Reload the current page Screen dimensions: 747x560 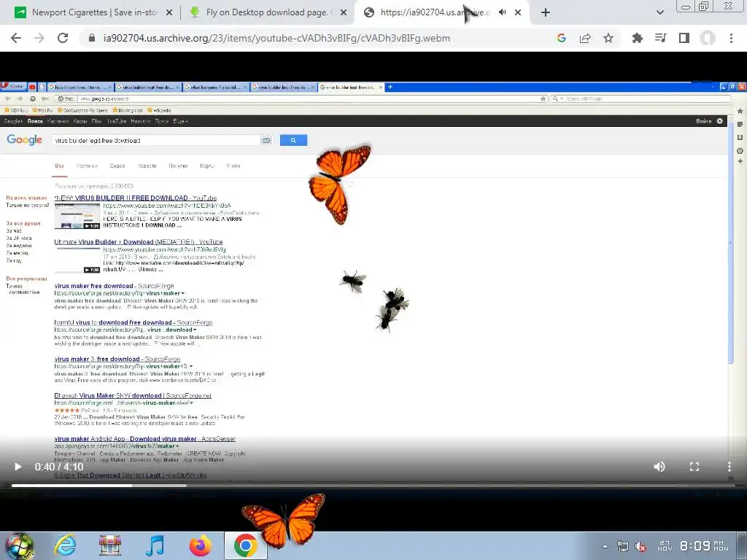click(x=63, y=38)
